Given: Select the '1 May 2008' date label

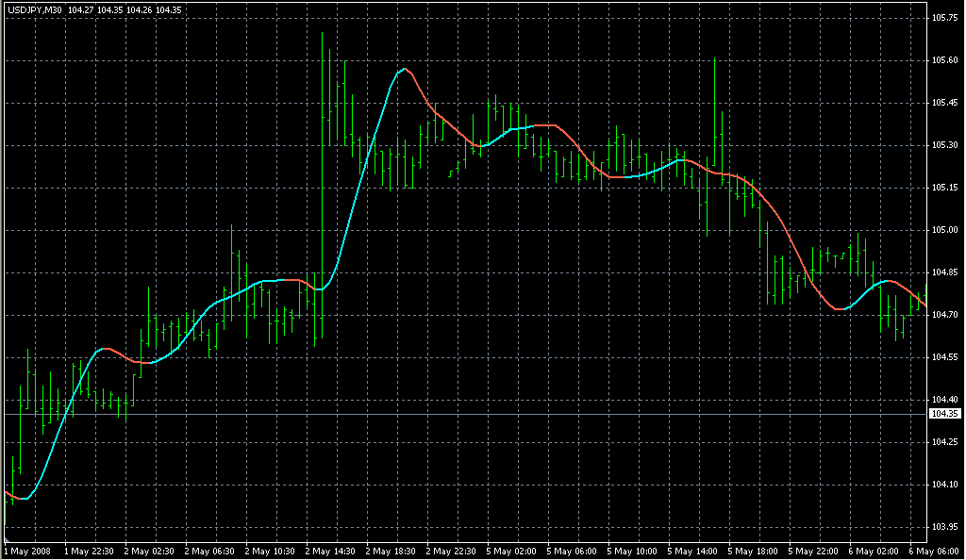Looking at the screenshot, I should pyautogui.click(x=27, y=551).
